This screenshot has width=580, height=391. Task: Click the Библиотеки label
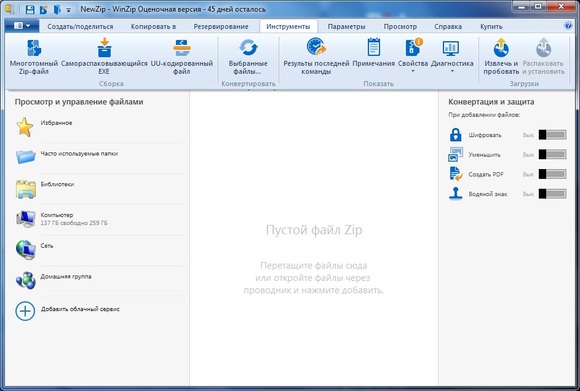click(57, 184)
